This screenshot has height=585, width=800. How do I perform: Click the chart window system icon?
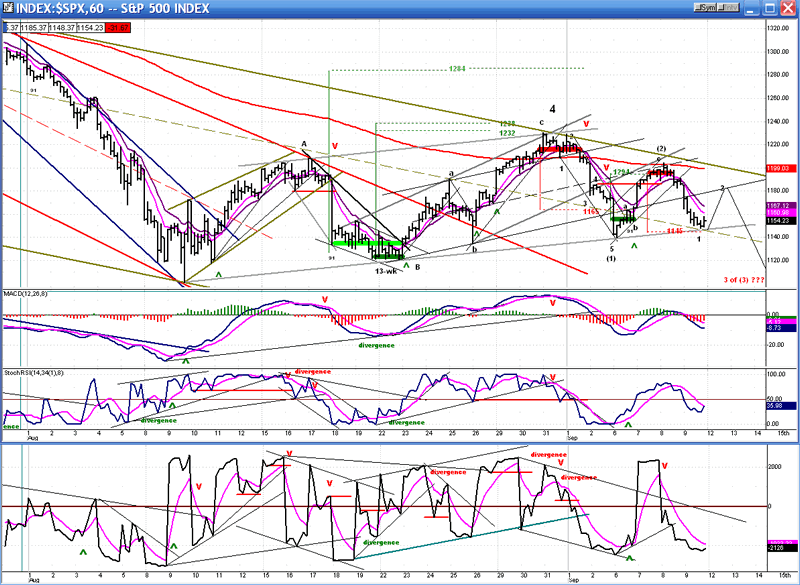click(7, 8)
